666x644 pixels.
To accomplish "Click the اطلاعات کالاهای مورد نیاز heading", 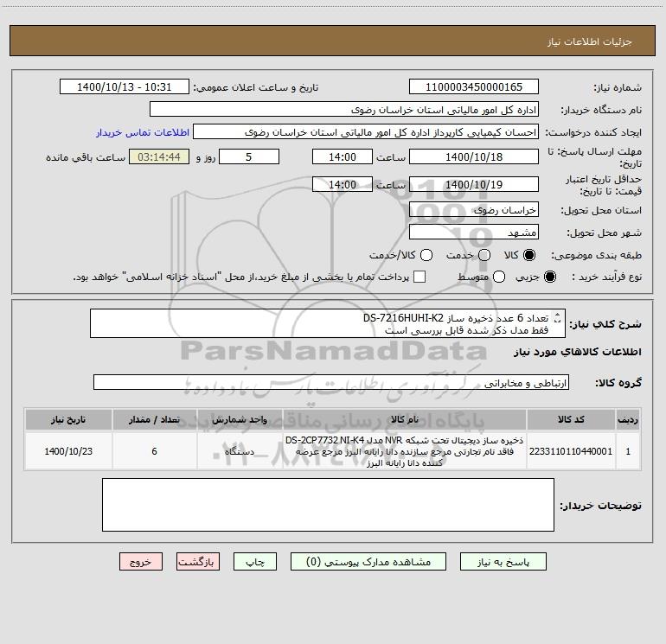I will (578, 352).
